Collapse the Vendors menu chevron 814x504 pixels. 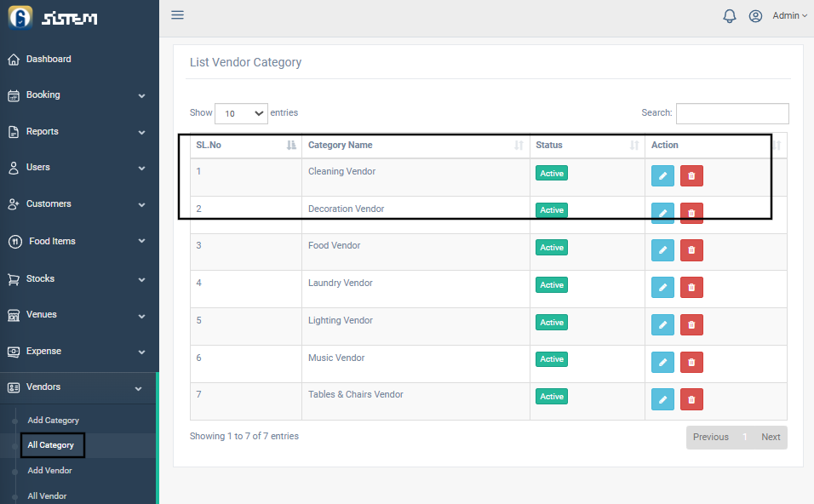click(x=139, y=389)
